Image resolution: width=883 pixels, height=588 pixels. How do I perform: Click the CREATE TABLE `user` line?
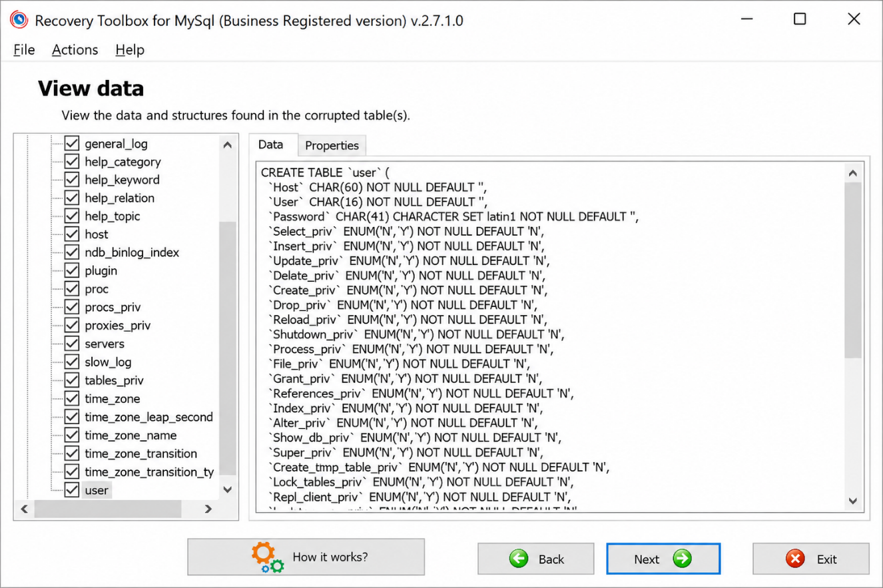[326, 172]
